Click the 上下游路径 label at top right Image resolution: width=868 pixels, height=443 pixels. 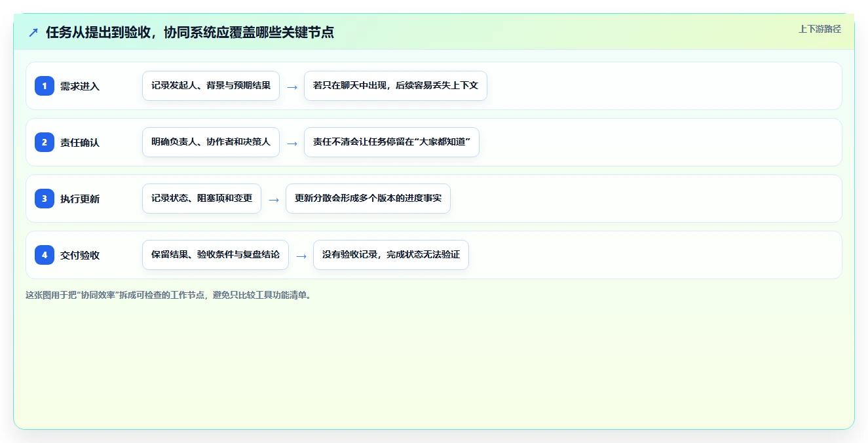(820, 29)
